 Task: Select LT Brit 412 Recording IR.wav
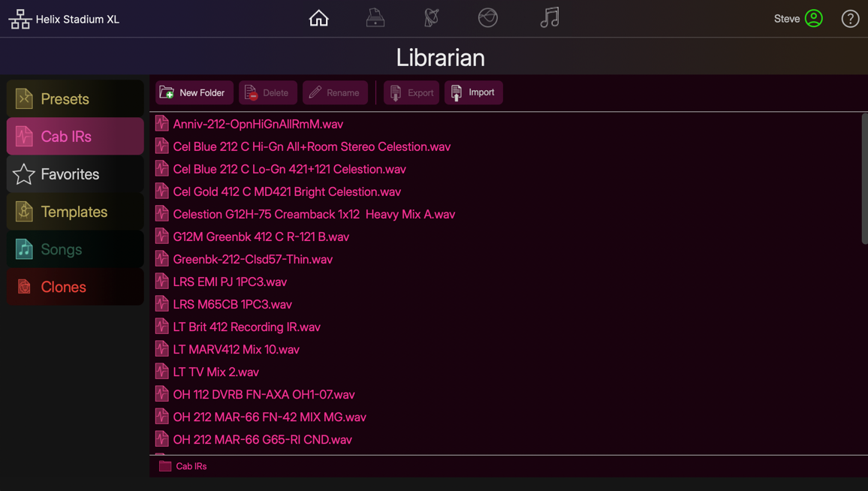(x=246, y=327)
